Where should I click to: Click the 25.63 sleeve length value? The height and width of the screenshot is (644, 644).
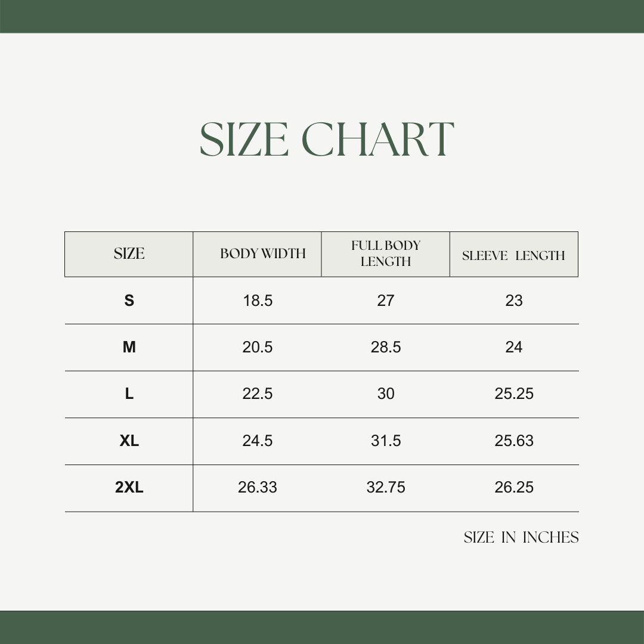(514, 441)
